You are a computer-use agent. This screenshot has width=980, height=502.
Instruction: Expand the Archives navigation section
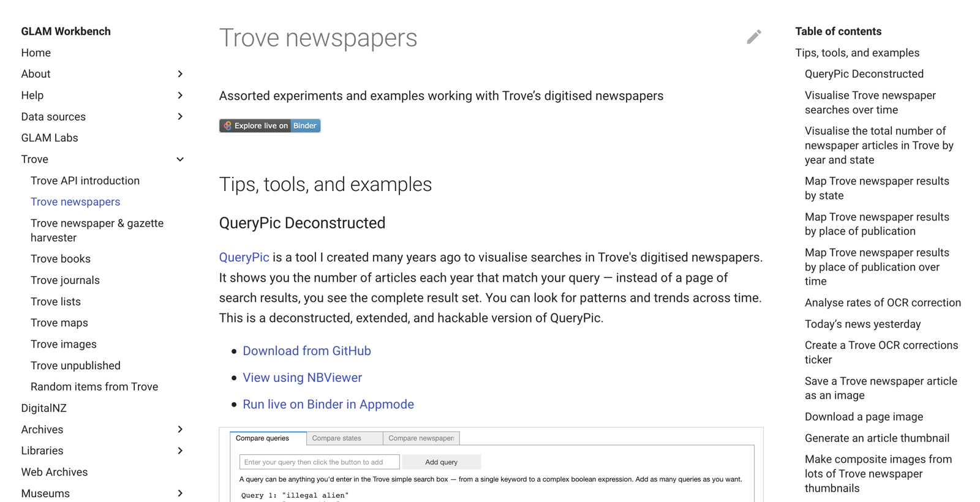coord(180,430)
